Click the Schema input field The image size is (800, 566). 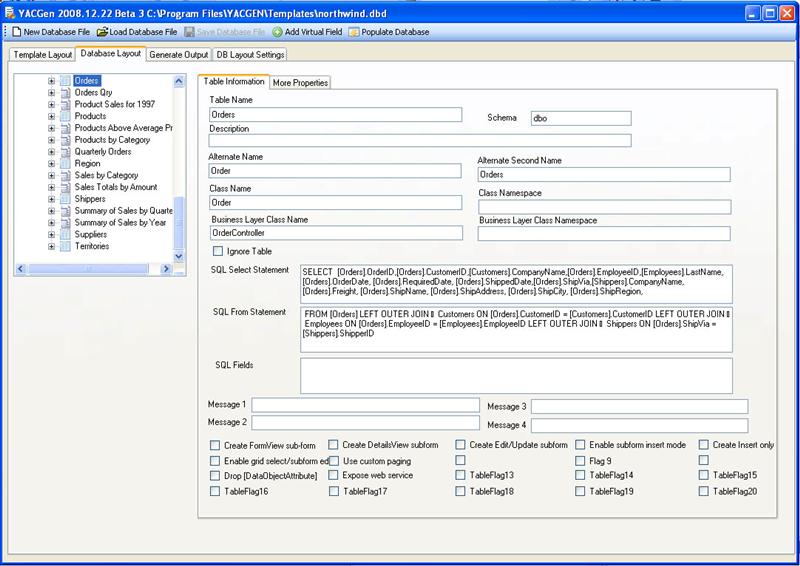(x=581, y=118)
